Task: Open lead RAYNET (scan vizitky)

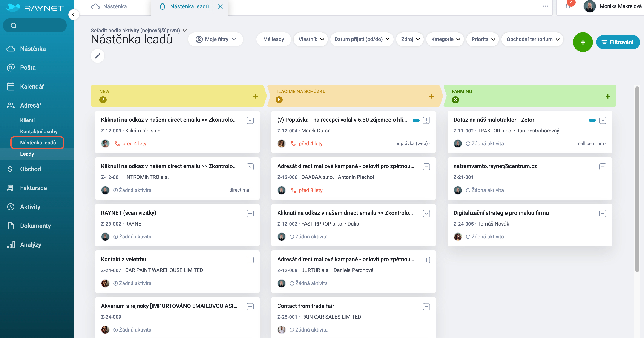Action: (129, 213)
